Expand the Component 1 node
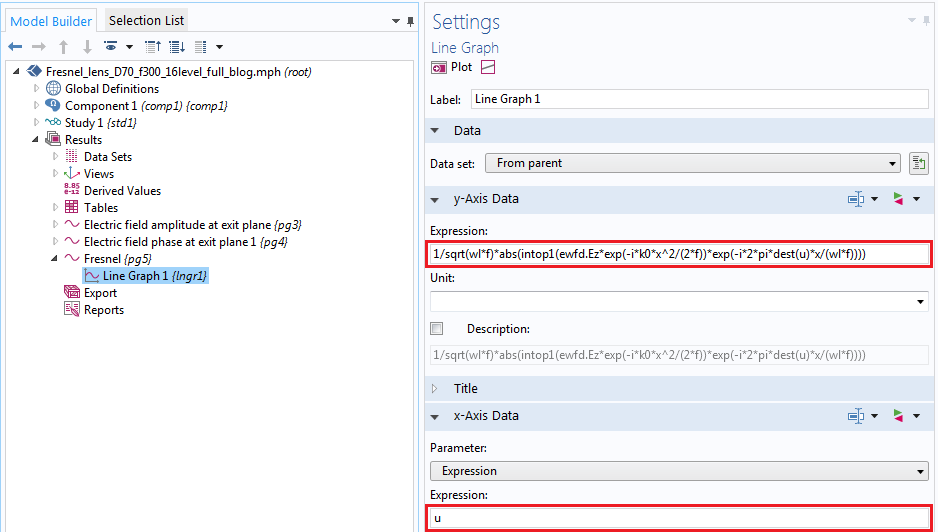Image resolution: width=938 pixels, height=532 pixels. click(36, 105)
